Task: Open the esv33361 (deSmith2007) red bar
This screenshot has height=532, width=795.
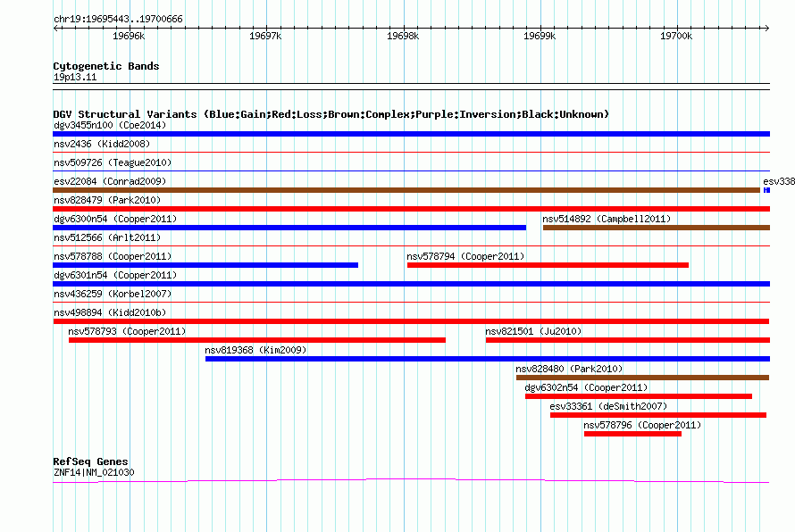Action: pos(658,415)
